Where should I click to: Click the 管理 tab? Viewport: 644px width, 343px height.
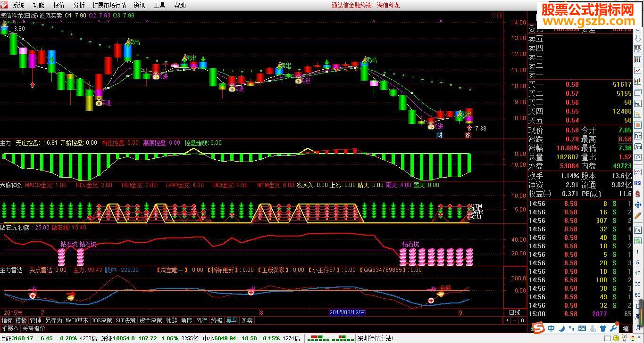(36, 320)
